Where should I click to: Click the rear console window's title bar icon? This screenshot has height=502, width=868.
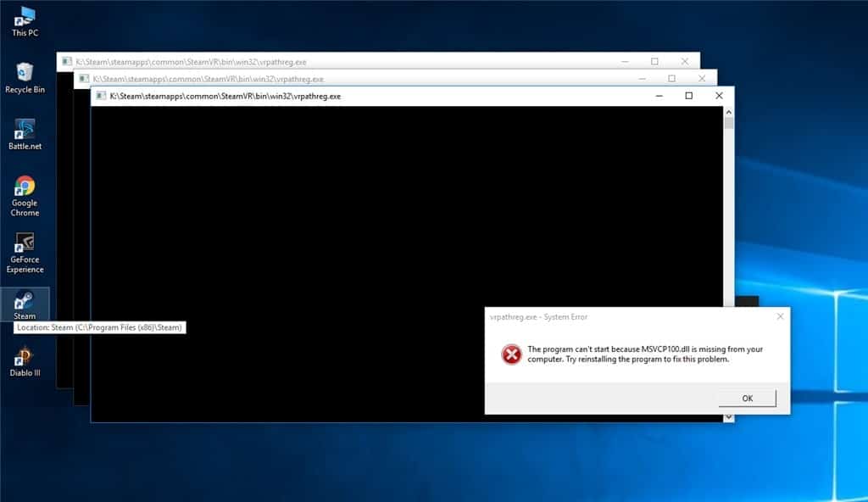click(x=67, y=62)
